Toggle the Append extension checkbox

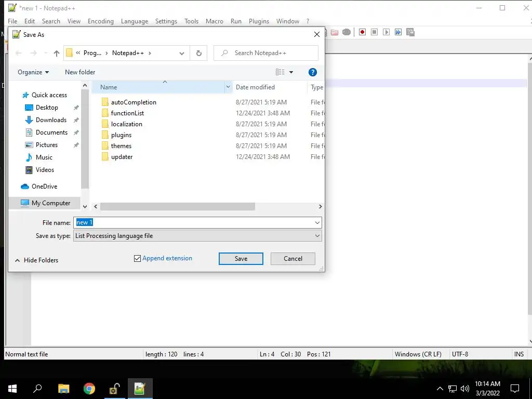pyautogui.click(x=137, y=259)
